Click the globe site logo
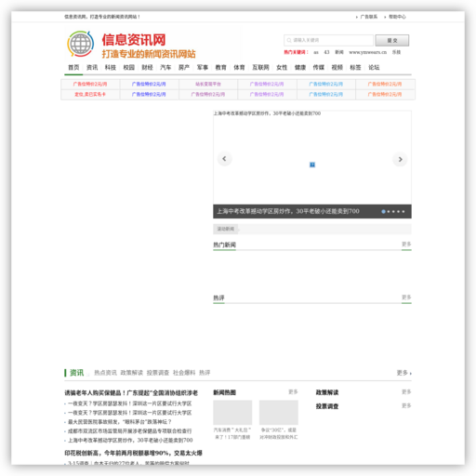 click(x=81, y=44)
